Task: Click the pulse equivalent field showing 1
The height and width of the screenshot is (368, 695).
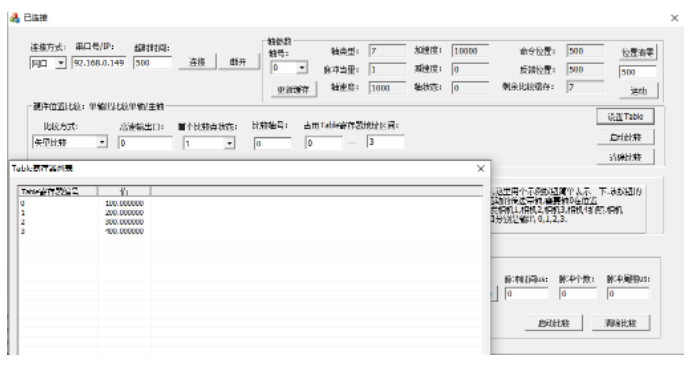Action: (x=387, y=70)
